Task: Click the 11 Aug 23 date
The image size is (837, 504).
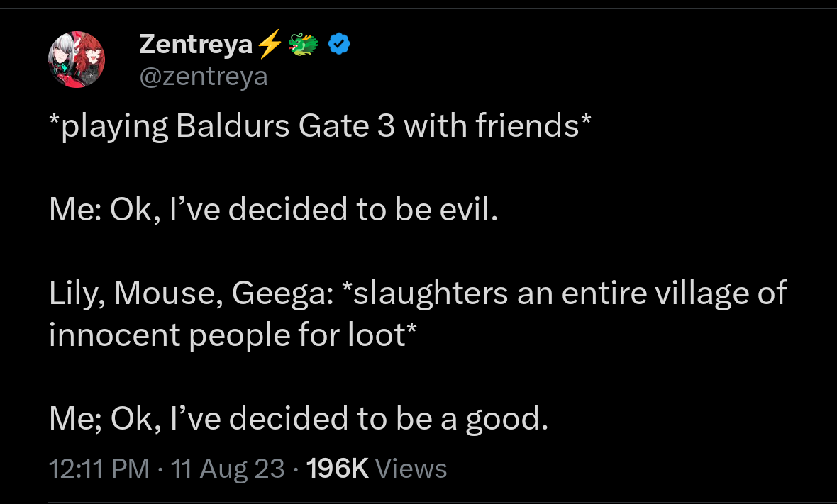Action: 228,469
